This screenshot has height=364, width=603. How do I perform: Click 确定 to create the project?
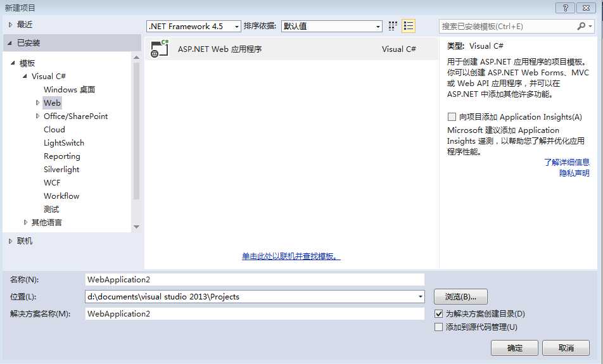tap(514, 348)
